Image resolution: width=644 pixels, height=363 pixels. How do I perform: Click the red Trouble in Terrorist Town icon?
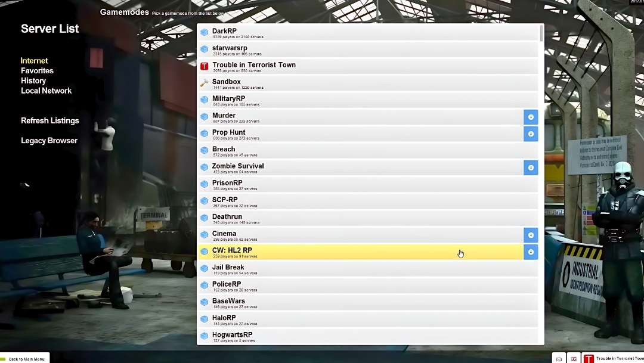pyautogui.click(x=204, y=66)
